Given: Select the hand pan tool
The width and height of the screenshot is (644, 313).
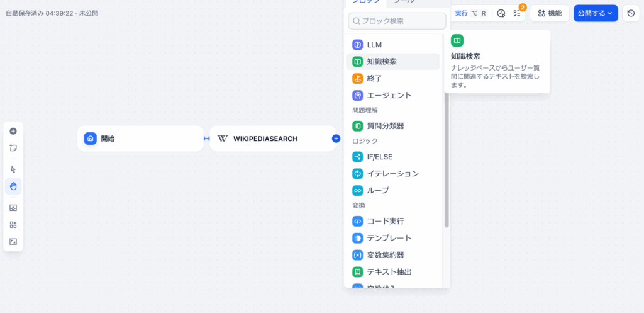Looking at the screenshot, I should pyautogui.click(x=13, y=186).
